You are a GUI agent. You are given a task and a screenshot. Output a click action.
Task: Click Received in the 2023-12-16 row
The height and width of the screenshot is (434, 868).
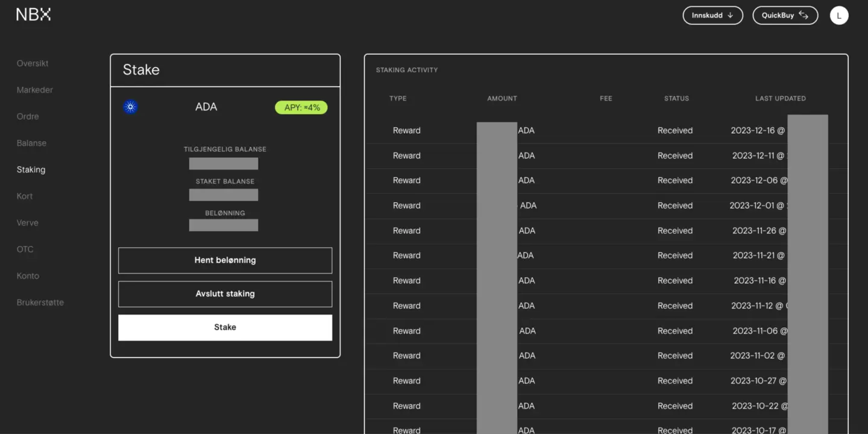[675, 130]
